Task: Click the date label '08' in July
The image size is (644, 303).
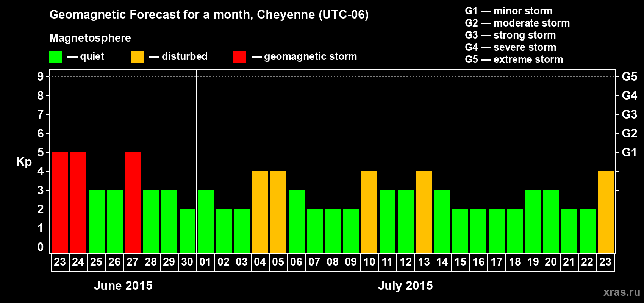Action: [x=333, y=262]
